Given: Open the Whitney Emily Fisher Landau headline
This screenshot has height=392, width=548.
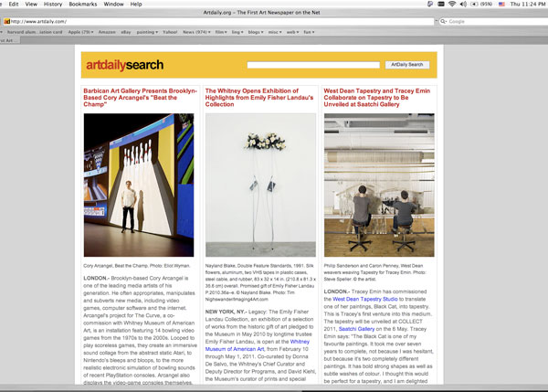Looking at the screenshot, I should coord(259,98).
